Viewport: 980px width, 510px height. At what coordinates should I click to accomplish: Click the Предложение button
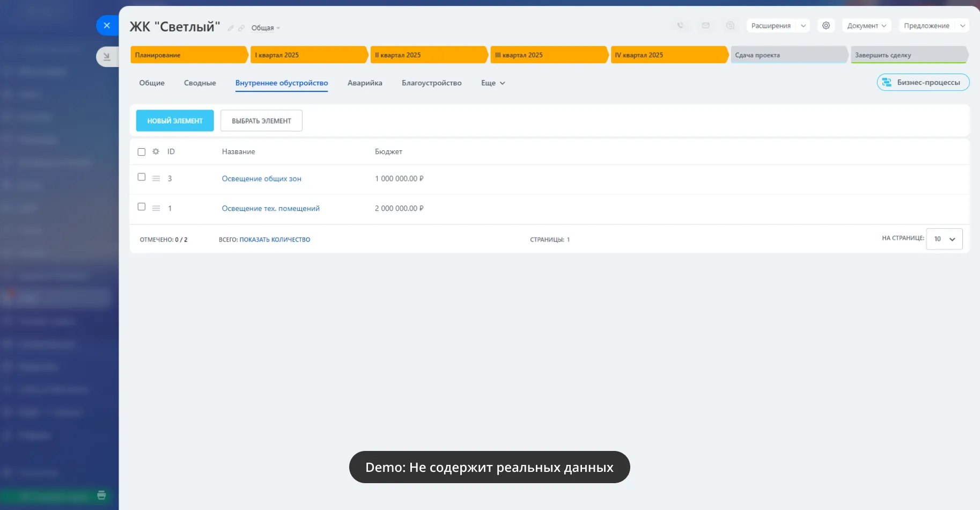pos(926,26)
